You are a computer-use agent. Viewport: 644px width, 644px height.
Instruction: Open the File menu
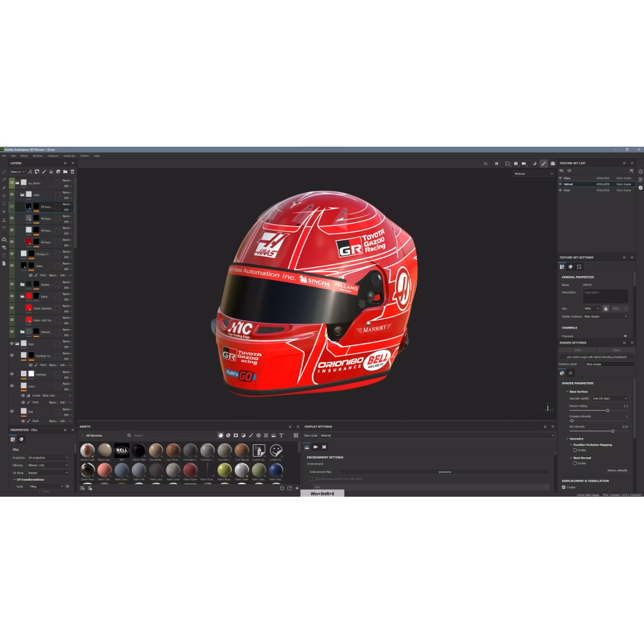4,156
